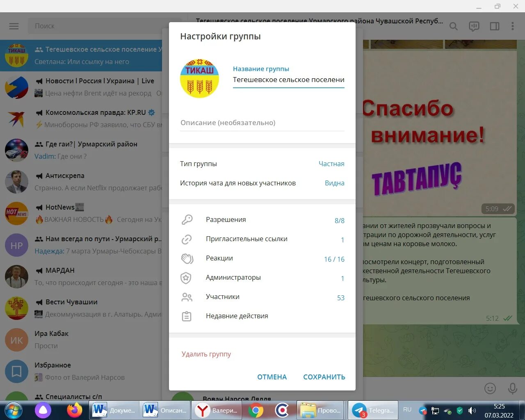Image resolution: width=525 pixels, height=420 pixels.
Task: Click the RU language indicator in taskbar
Action: pyautogui.click(x=407, y=409)
